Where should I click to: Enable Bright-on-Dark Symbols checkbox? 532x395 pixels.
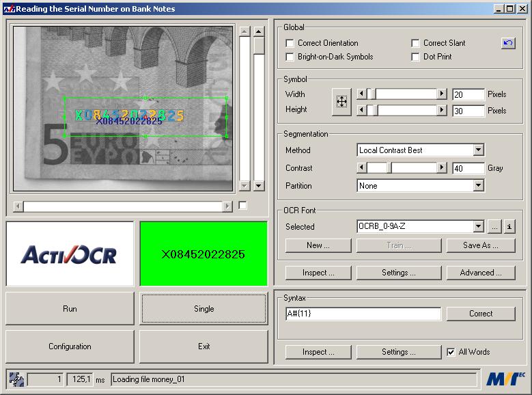coord(290,57)
